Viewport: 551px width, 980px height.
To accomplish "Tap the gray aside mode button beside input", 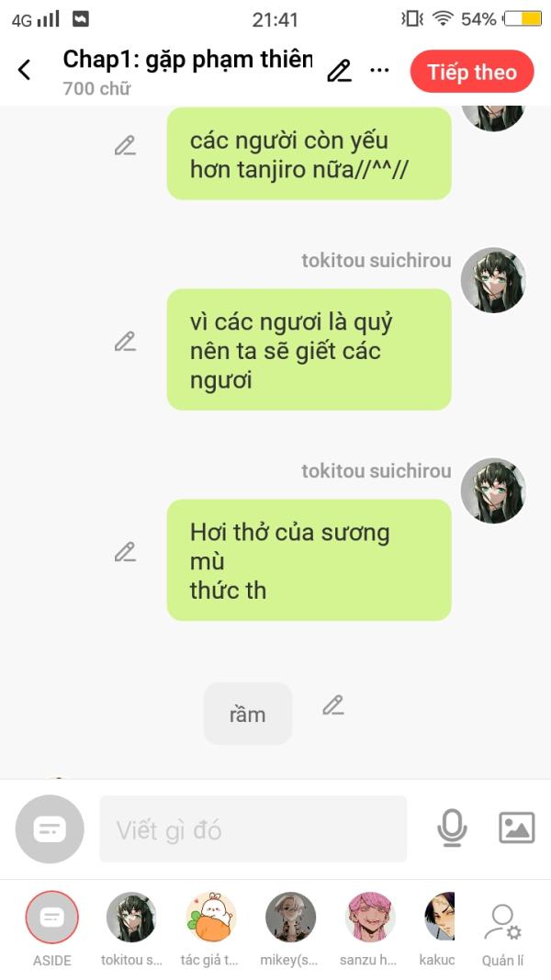I will pyautogui.click(x=50, y=829).
